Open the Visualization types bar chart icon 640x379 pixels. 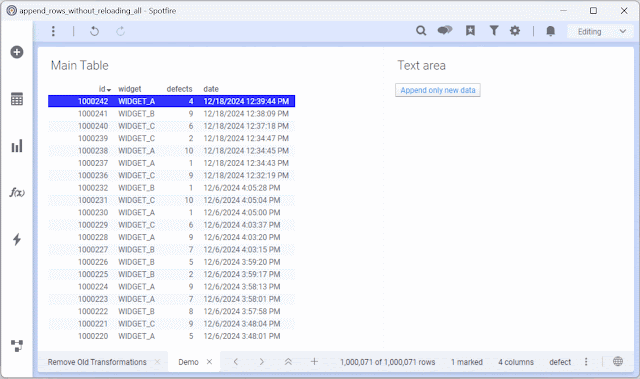(17, 146)
